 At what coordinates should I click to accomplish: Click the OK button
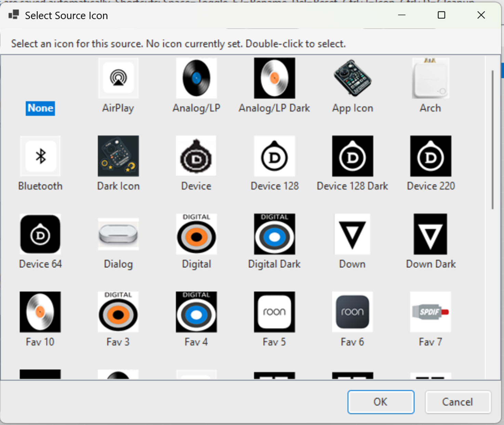[381, 402]
